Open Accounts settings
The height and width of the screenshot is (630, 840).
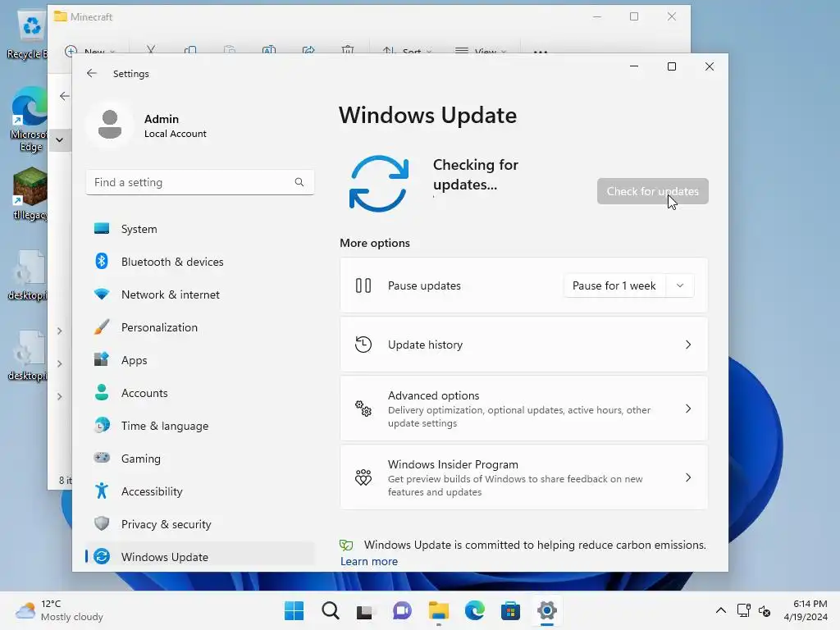click(199, 393)
